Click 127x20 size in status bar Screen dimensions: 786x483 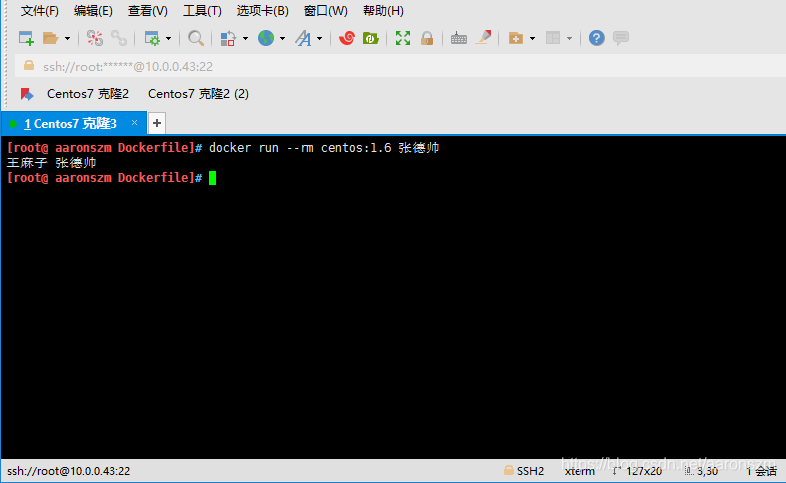(643, 471)
